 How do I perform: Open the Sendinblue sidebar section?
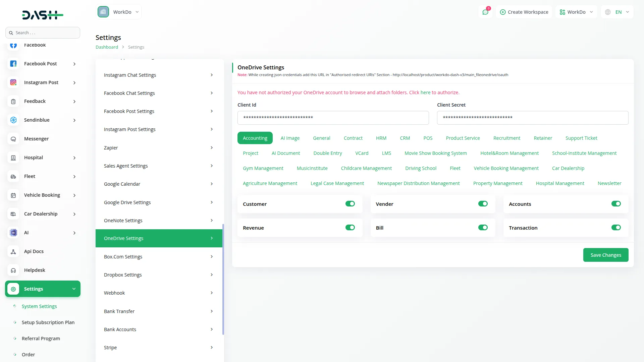pyautogui.click(x=13, y=120)
